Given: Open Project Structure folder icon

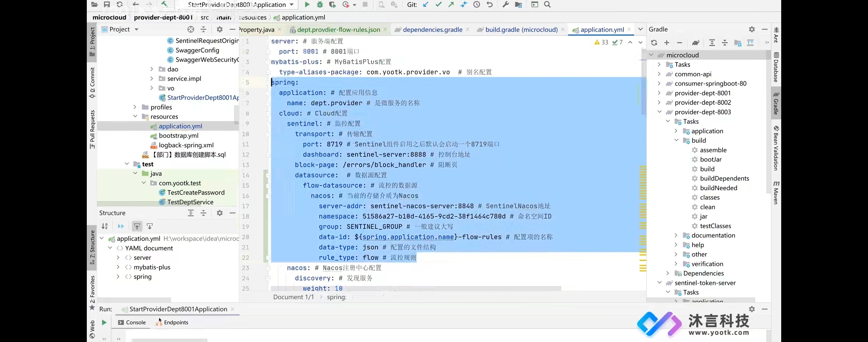Looking at the screenshot, I should [x=518, y=5].
